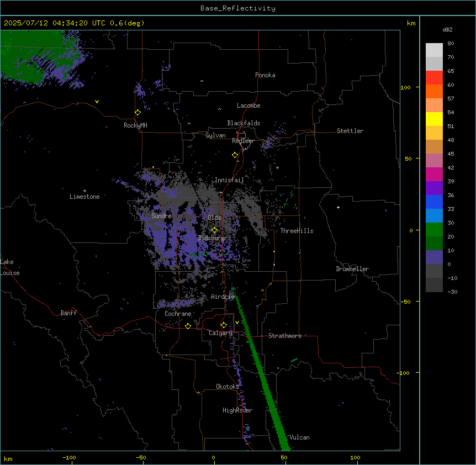Click the white caret marker below Innisfail label

pos(221,193)
